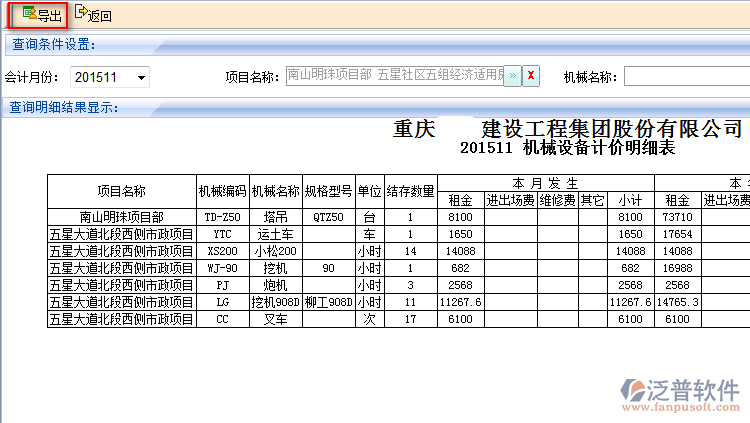Click the 小松200 machine name cell
The image size is (750, 423).
[275, 251]
